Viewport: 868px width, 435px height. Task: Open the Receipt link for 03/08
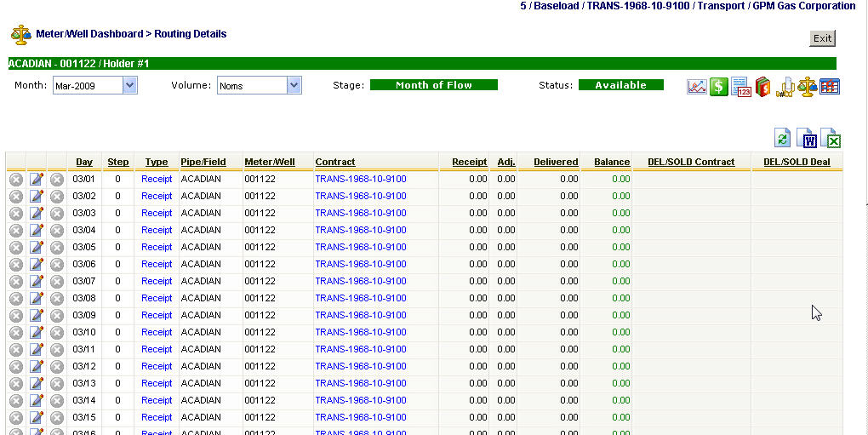point(157,298)
